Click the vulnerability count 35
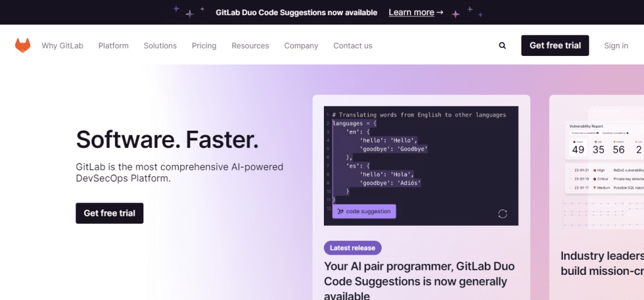Image resolution: width=644 pixels, height=300 pixels. [x=598, y=150]
